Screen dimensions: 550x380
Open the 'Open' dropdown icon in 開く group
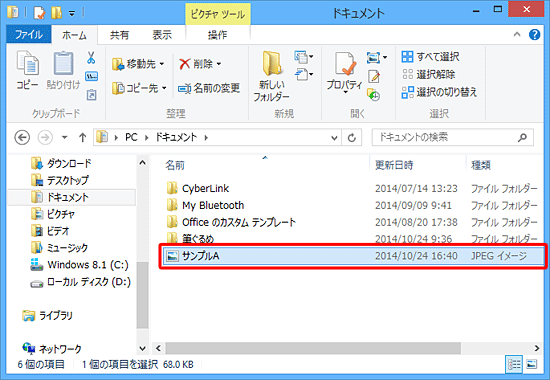(x=377, y=57)
